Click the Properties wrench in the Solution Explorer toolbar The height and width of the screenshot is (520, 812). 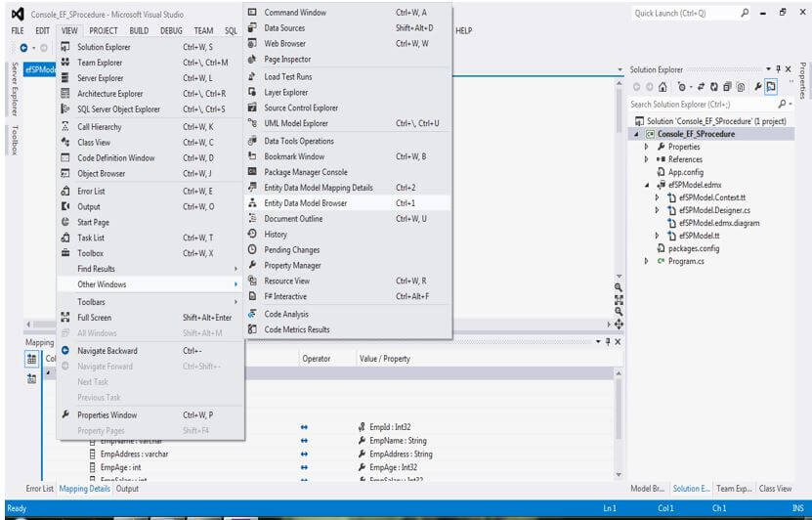point(758,87)
